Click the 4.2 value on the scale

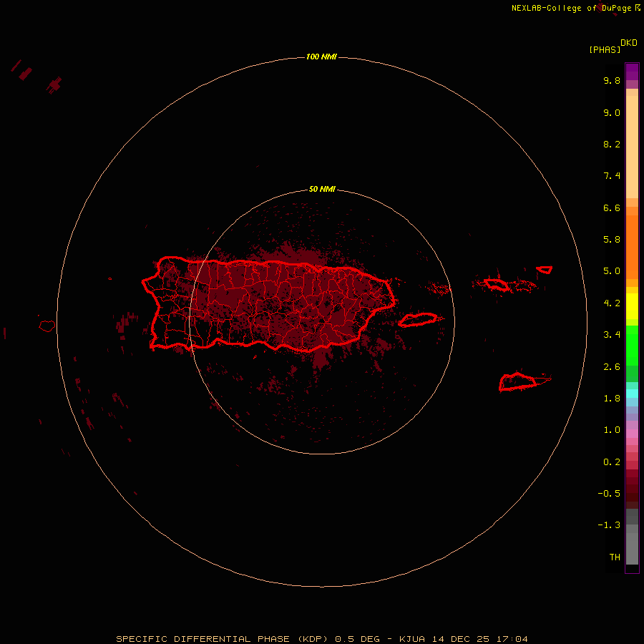612,303
